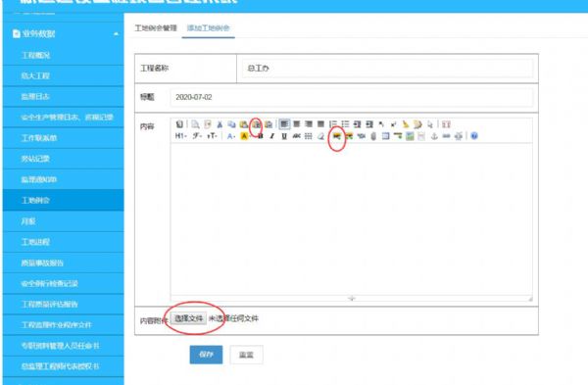The width and height of the screenshot is (588, 385).
Task: Open the H1 heading format dropdown
Action: [x=180, y=136]
